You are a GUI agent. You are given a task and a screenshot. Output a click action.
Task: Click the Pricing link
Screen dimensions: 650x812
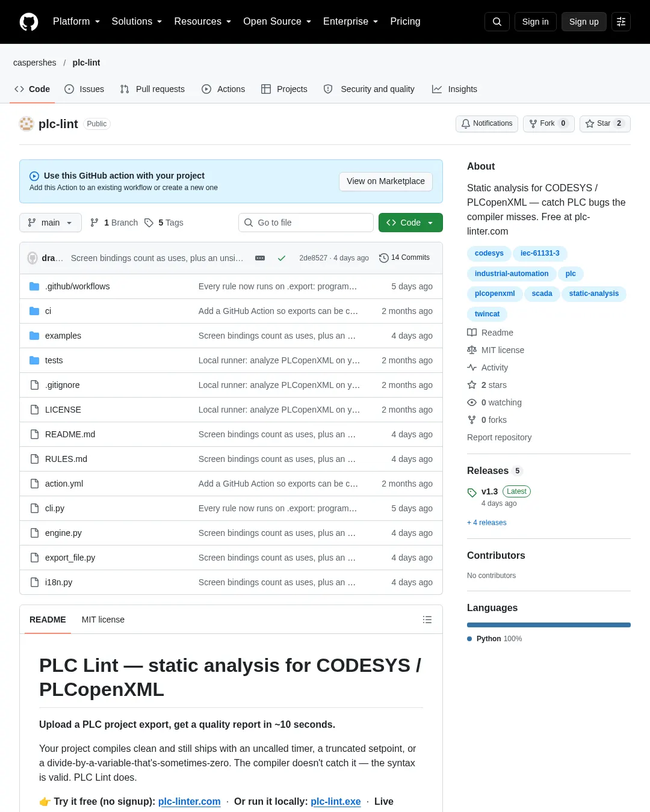click(x=405, y=22)
